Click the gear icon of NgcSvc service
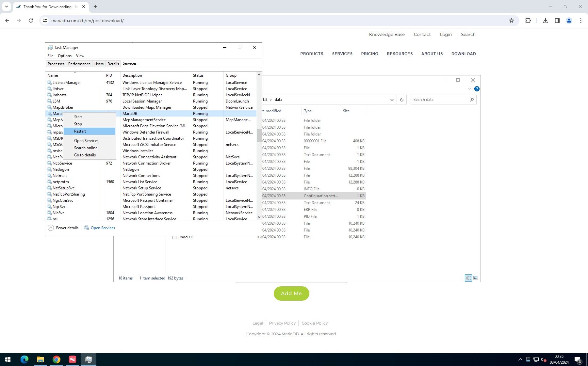 coord(49,207)
